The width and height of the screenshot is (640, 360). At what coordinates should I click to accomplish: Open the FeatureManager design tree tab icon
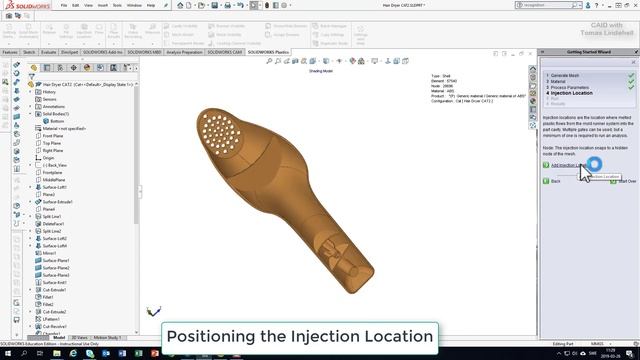click(x=33, y=68)
